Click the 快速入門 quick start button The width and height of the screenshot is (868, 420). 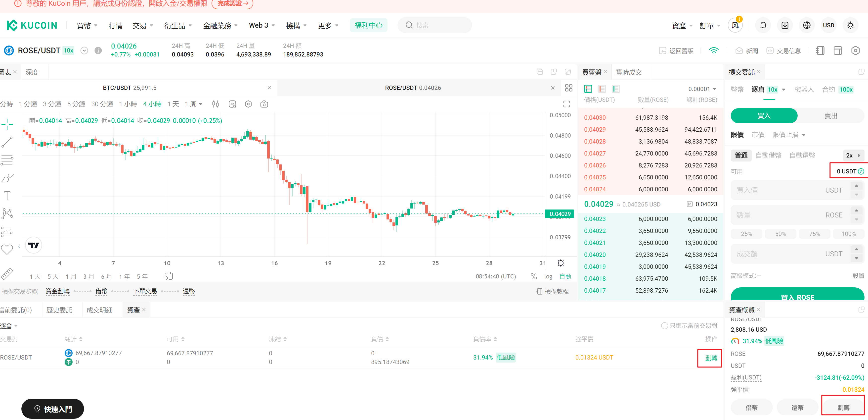(x=52, y=409)
